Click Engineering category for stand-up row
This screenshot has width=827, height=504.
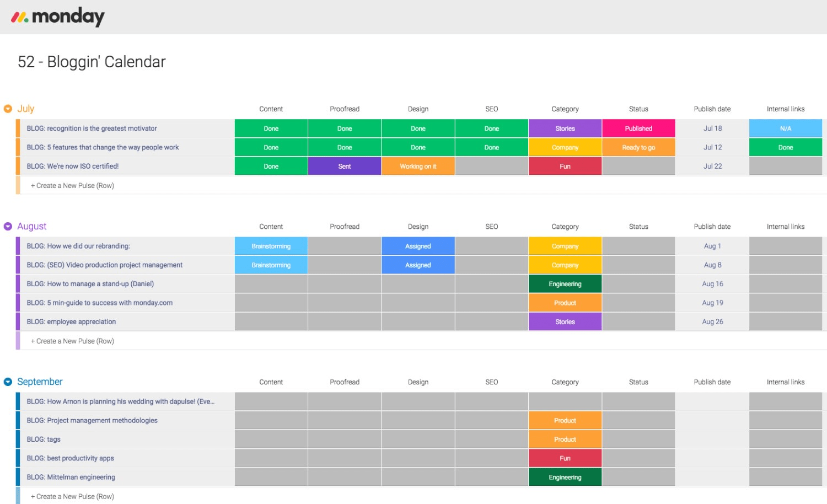tap(565, 284)
